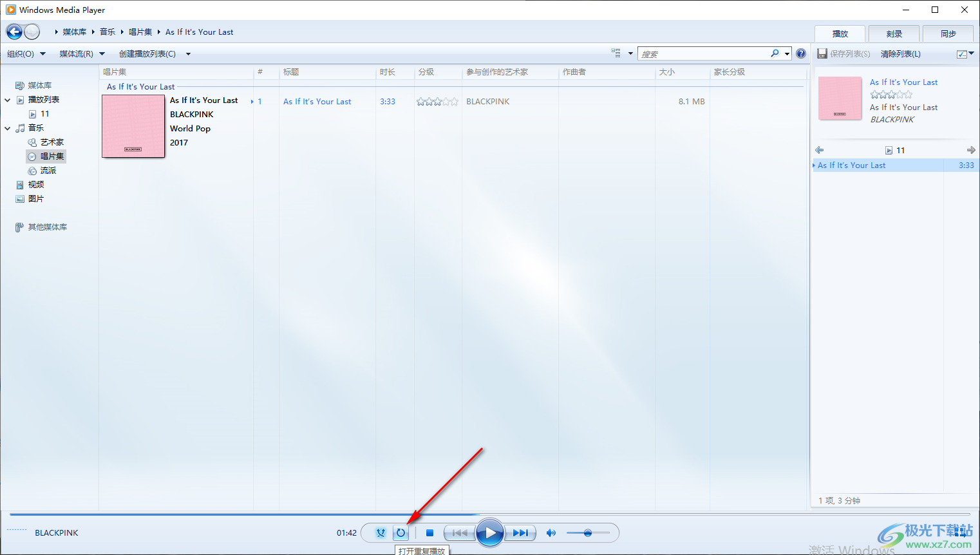
Task: Open the 媒体流(R) menu
Action: (x=82, y=54)
